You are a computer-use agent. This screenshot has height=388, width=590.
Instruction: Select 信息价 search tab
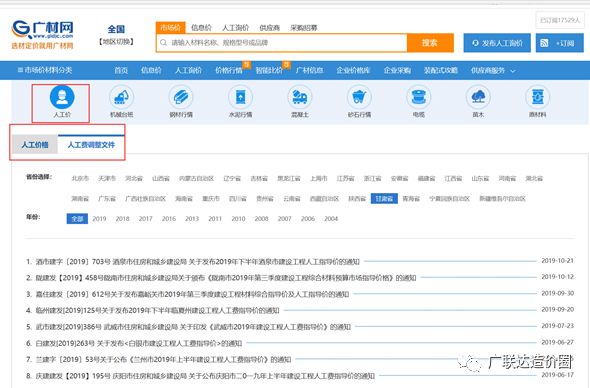(x=201, y=27)
